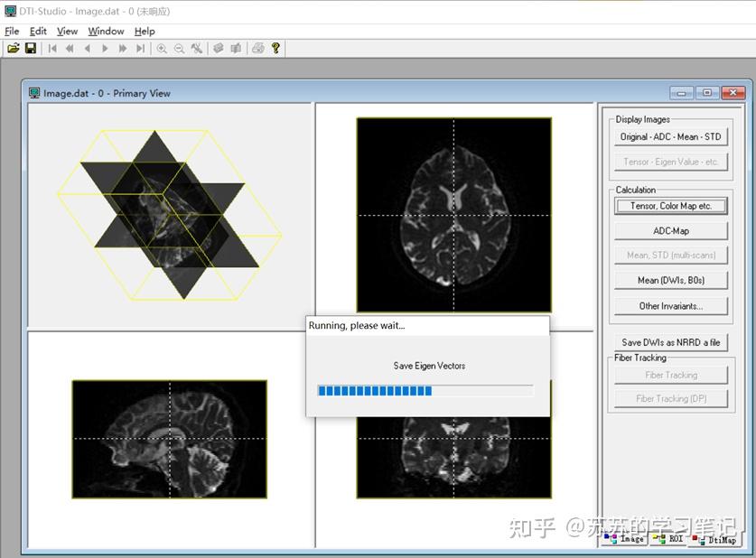
Task: Open the File menu
Action: (x=12, y=31)
